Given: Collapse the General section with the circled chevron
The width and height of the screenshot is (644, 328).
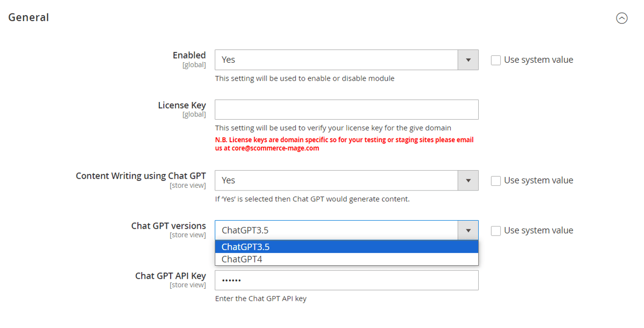Looking at the screenshot, I should (x=621, y=18).
